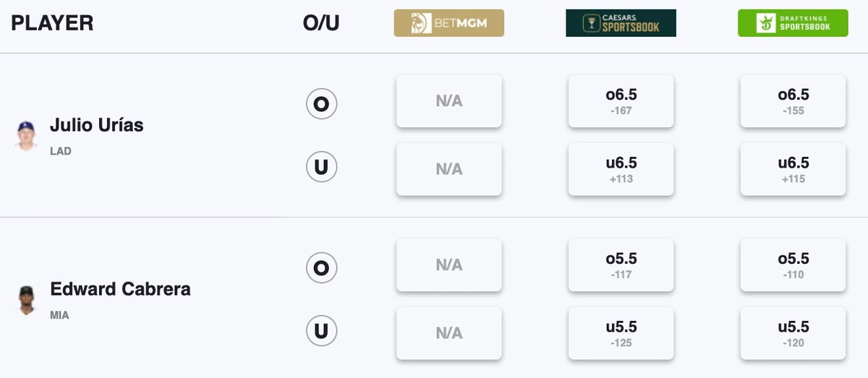Pick DraftKings u6.5 +115 for Urías
This screenshot has height=378, width=868.
793,169
